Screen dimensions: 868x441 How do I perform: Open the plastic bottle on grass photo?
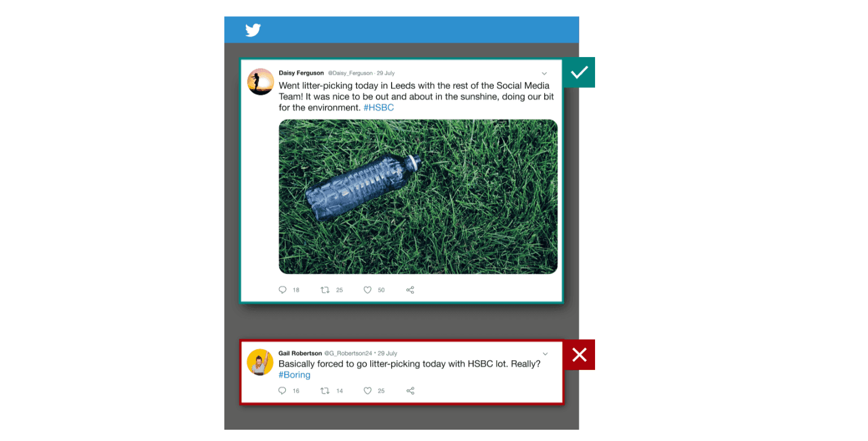point(418,197)
